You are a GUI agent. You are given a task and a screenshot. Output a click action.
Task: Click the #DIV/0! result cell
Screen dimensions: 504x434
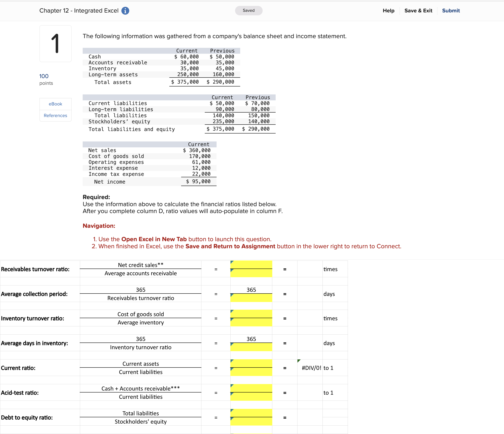click(310, 368)
